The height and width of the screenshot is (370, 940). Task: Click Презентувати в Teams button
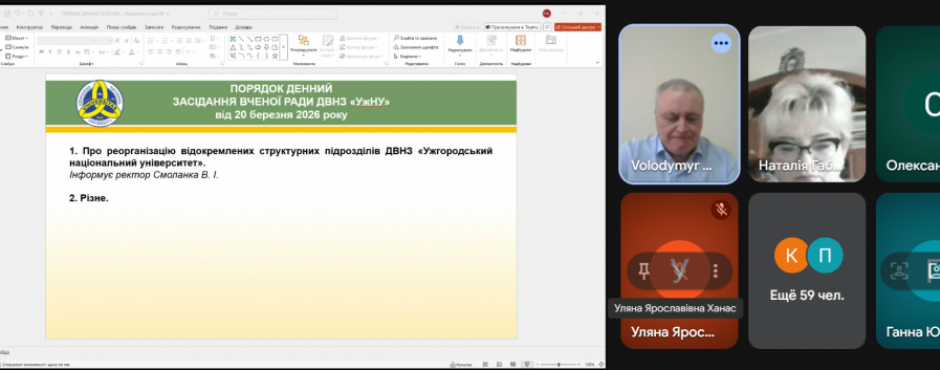[x=512, y=27]
